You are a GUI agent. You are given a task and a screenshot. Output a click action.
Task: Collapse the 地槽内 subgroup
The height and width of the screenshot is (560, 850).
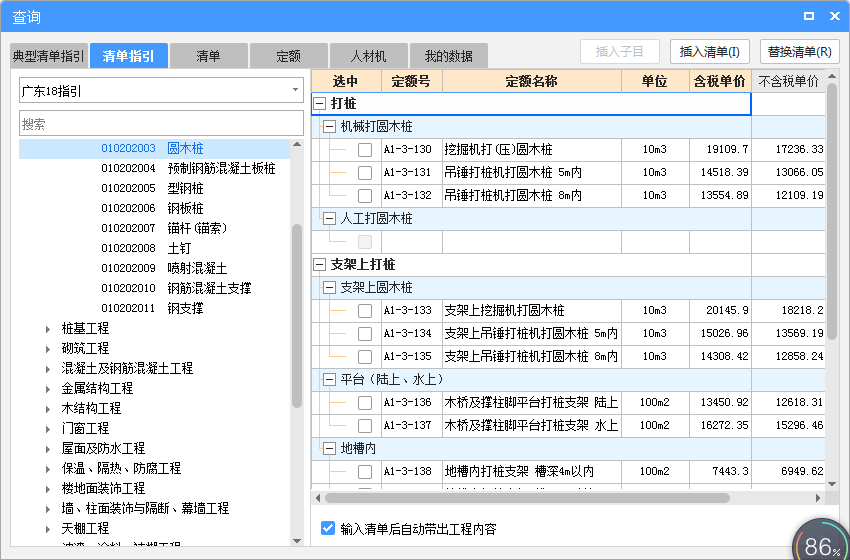click(329, 448)
